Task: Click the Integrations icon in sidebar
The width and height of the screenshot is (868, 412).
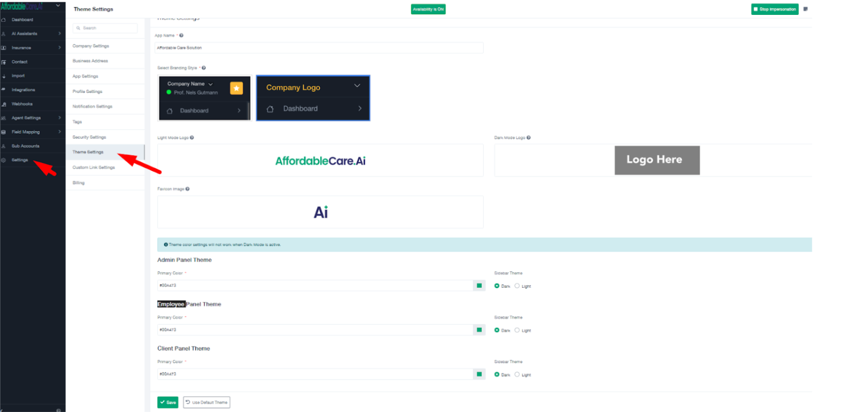Action: [x=3, y=90]
